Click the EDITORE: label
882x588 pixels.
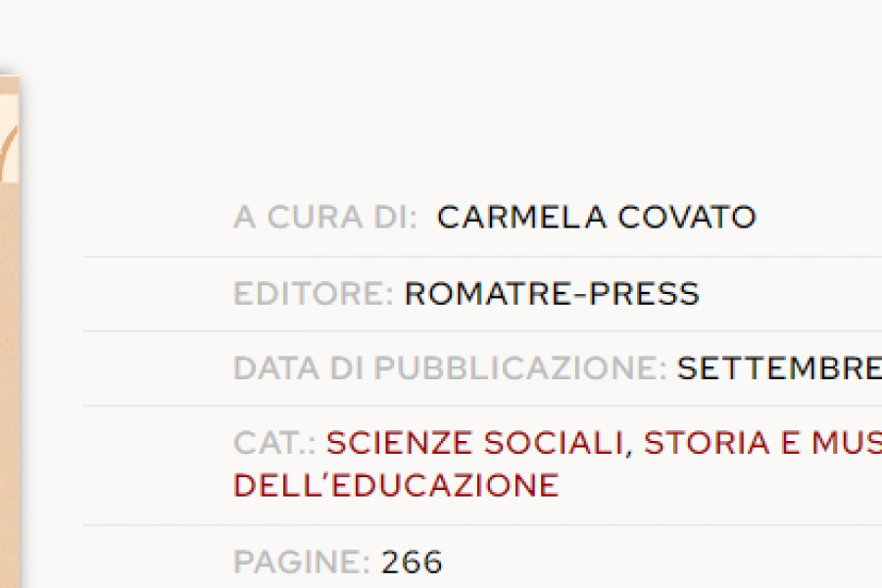coord(313,293)
